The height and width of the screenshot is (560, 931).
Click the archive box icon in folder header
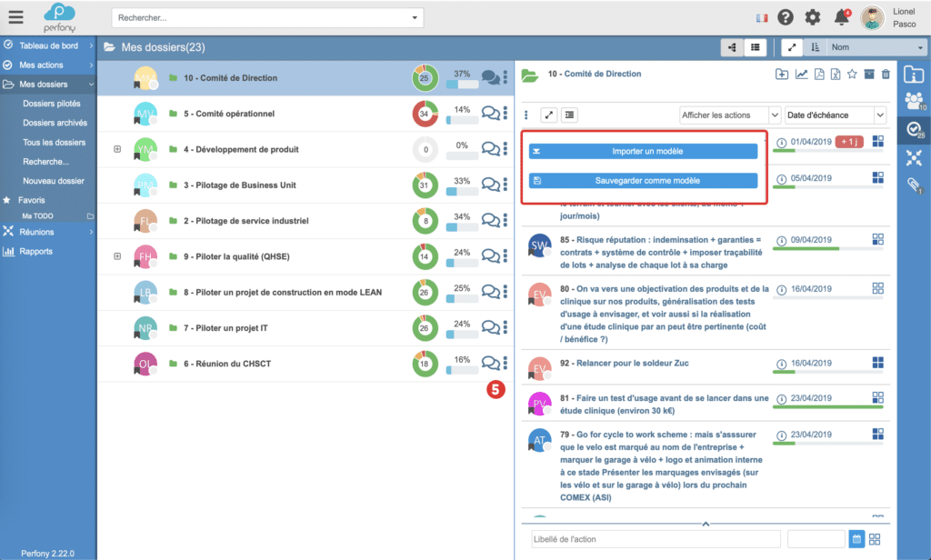pos(869,75)
